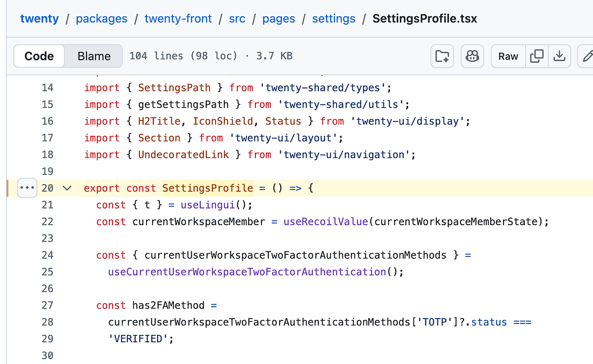The image size is (593, 364).
Task: Select line number 14
Action: click(x=47, y=88)
